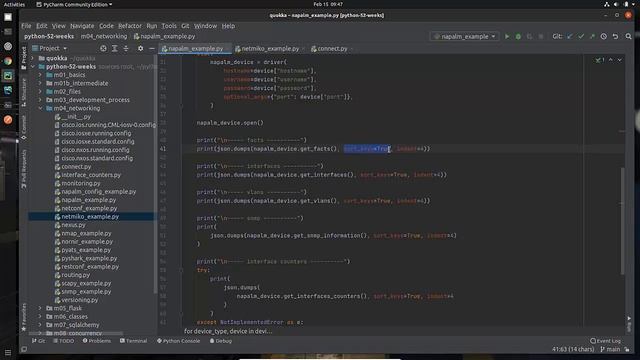The width and height of the screenshot is (640, 360).
Task: Expand the m01_basics folder
Action: click(x=40, y=75)
